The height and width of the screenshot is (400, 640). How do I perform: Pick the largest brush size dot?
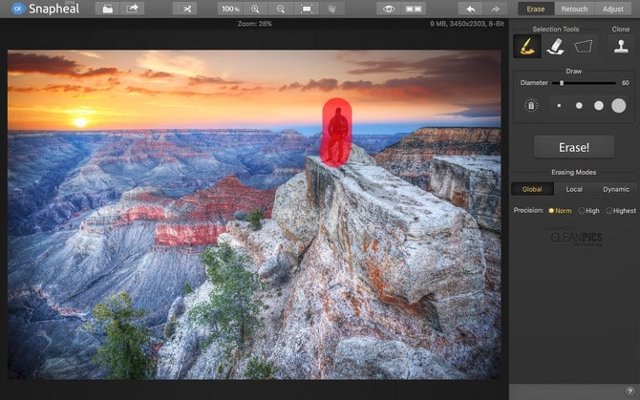pos(619,105)
